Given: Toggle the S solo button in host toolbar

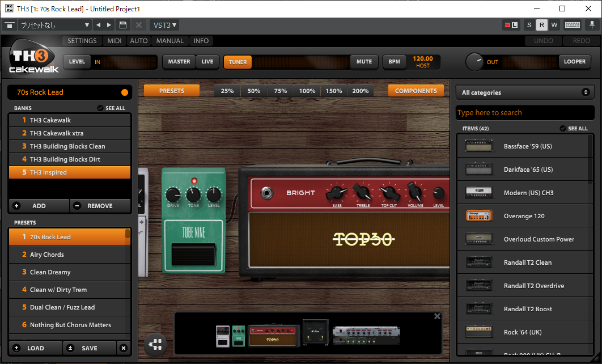Looking at the screenshot, I should [x=529, y=25].
